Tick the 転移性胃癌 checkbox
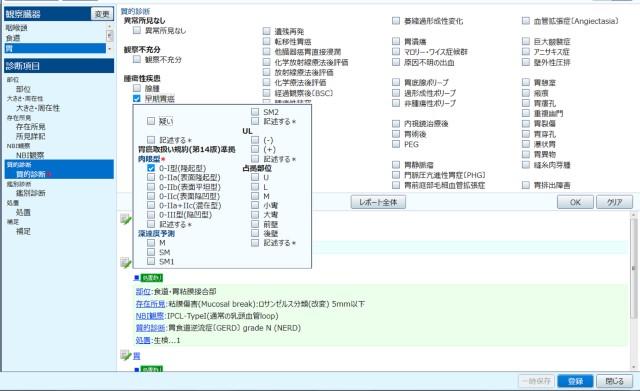 [x=267, y=41]
